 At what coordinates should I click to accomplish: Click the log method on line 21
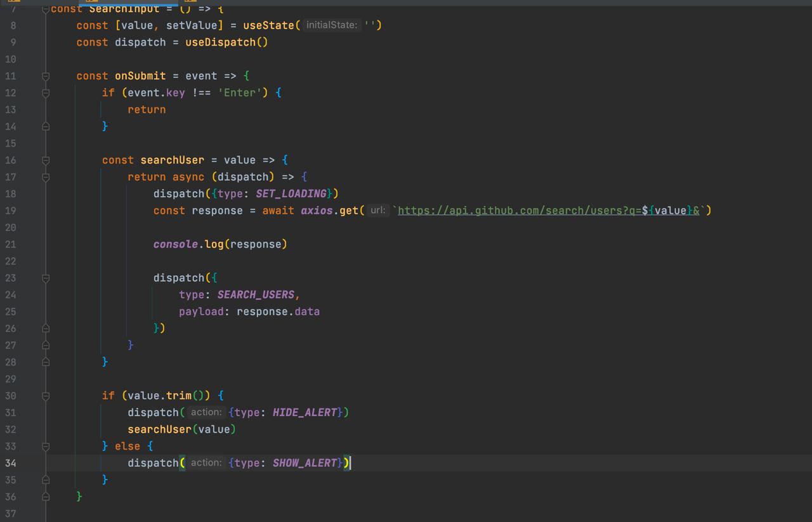[214, 244]
